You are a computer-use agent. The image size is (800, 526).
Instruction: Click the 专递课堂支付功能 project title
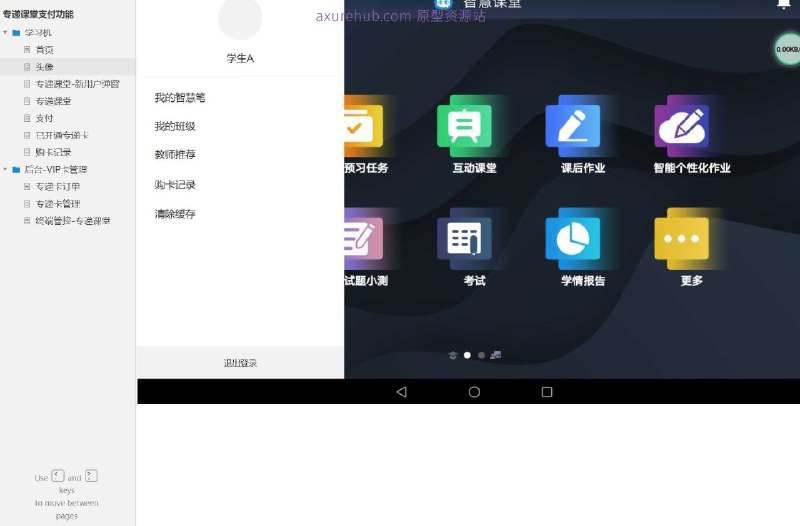[38, 14]
